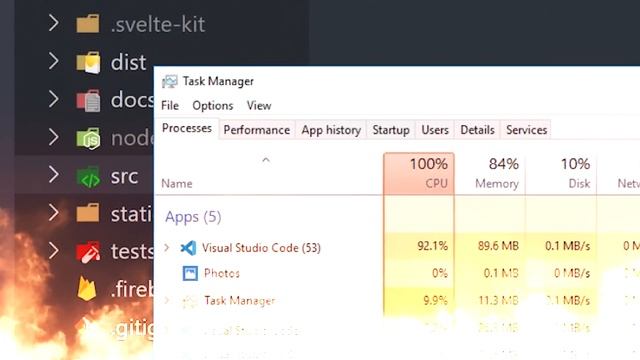Viewport: 640px width, 360px height.
Task: Select the .svelte-kit folder name
Action: tap(158, 24)
